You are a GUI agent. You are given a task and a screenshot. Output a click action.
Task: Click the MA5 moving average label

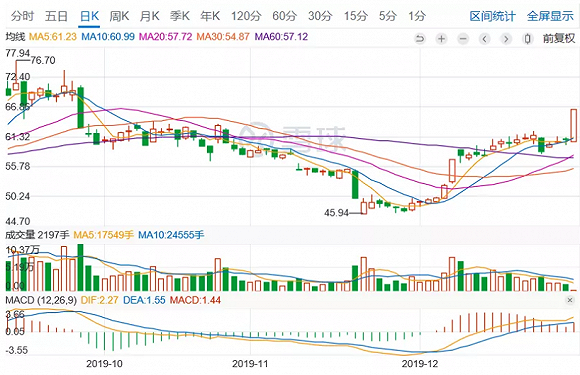pyautogui.click(x=53, y=37)
